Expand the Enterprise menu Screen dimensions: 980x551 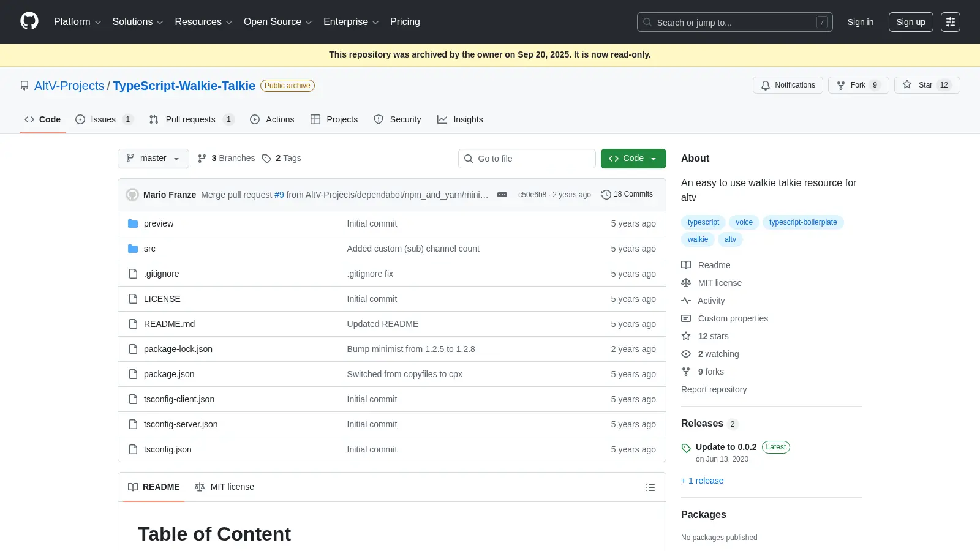pyautogui.click(x=351, y=21)
